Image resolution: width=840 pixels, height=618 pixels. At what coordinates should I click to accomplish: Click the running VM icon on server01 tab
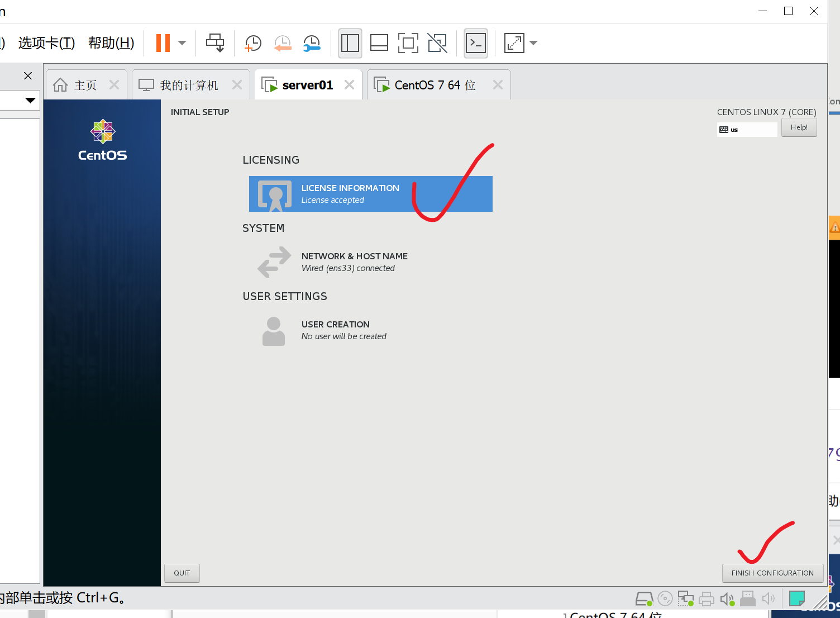pyautogui.click(x=269, y=85)
